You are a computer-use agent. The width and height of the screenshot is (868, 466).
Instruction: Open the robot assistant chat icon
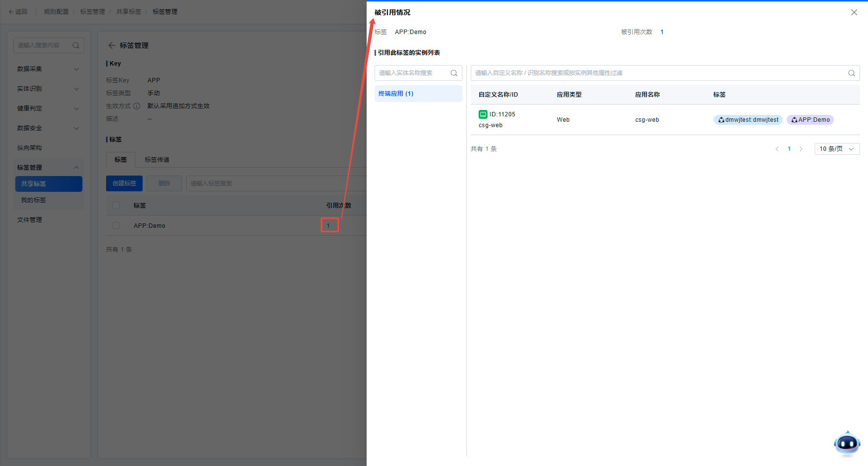tap(847, 443)
